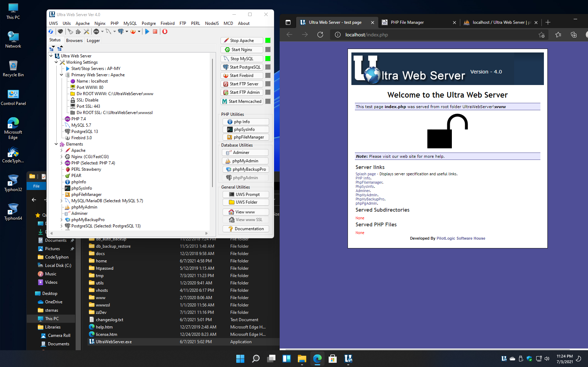Open the phpMyAdmin database utility
Image resolution: width=588 pixels, height=367 pixels.
tap(245, 161)
